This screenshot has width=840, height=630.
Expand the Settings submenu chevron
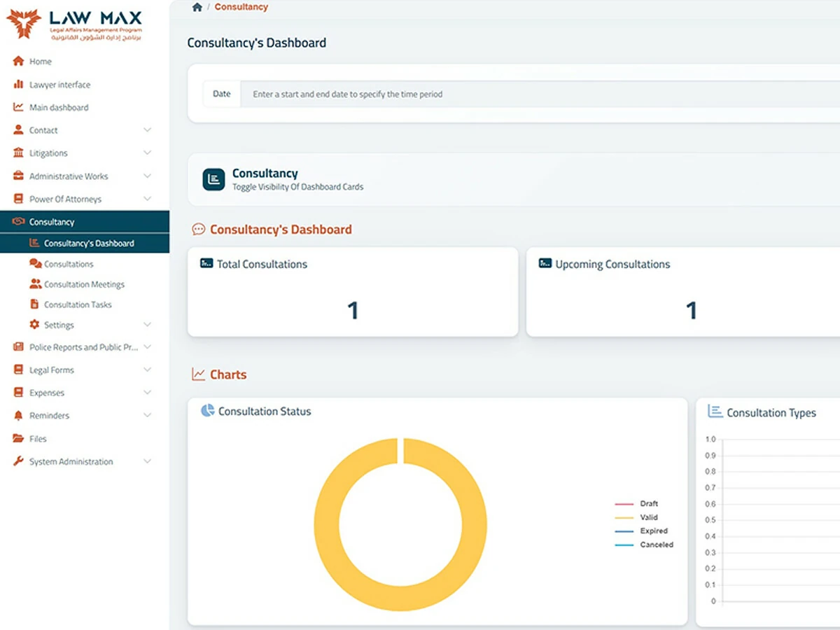click(x=147, y=325)
